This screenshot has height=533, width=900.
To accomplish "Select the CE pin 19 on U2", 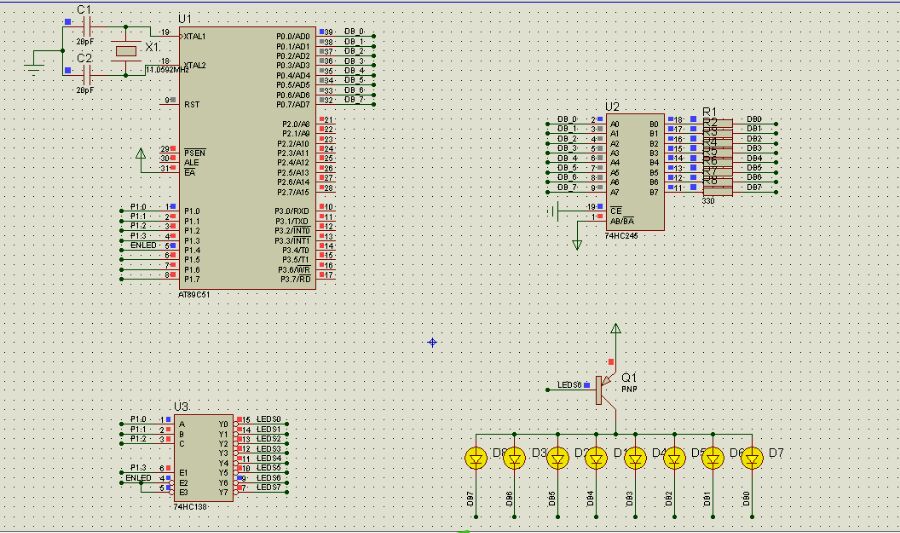I will [598, 208].
